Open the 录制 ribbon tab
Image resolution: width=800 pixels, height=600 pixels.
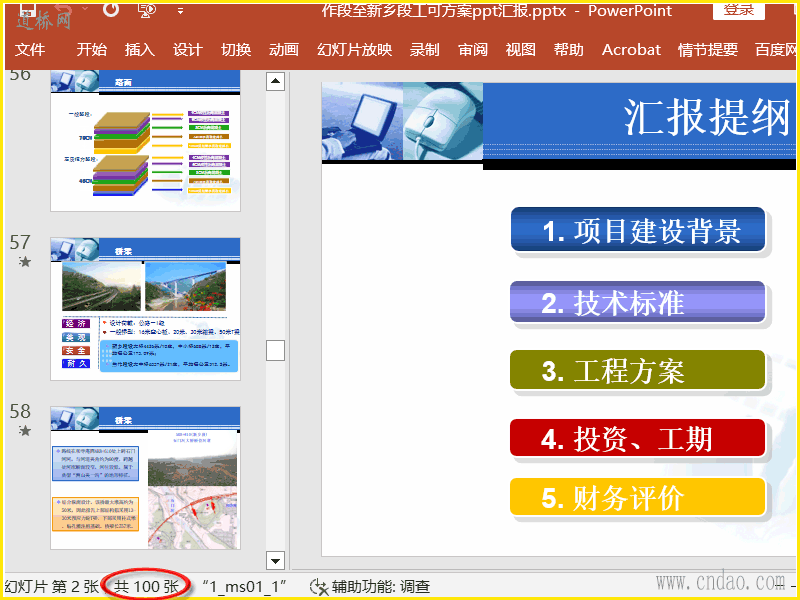point(424,49)
